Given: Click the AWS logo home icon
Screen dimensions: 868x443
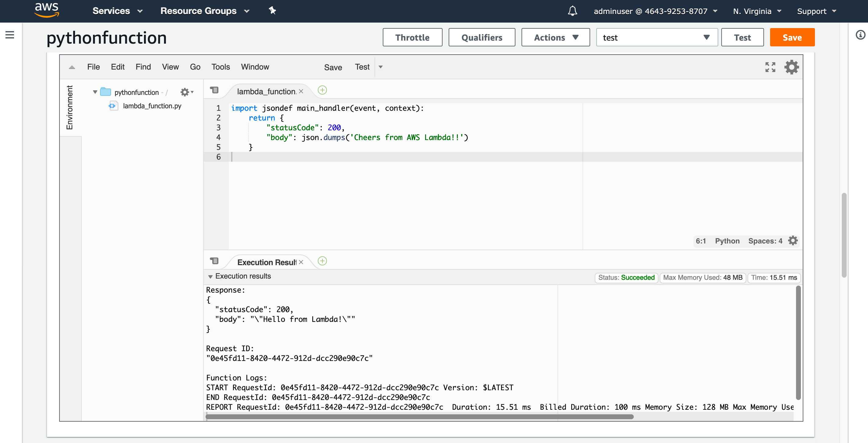Looking at the screenshot, I should click(47, 10).
